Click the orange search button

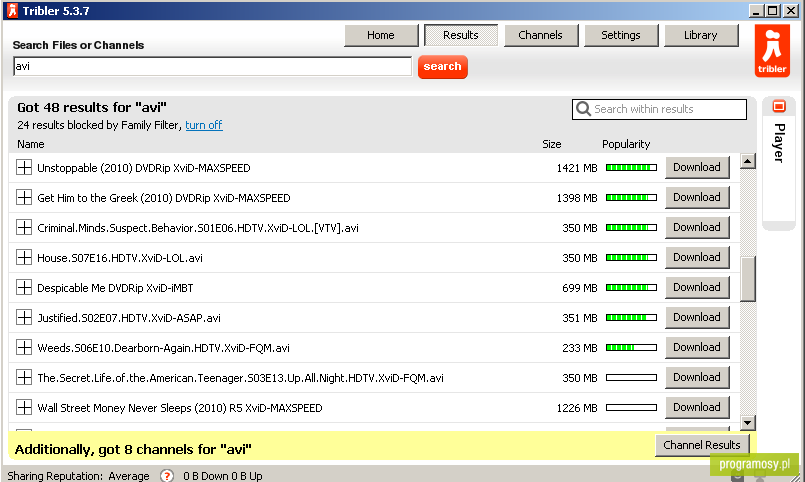[443, 67]
